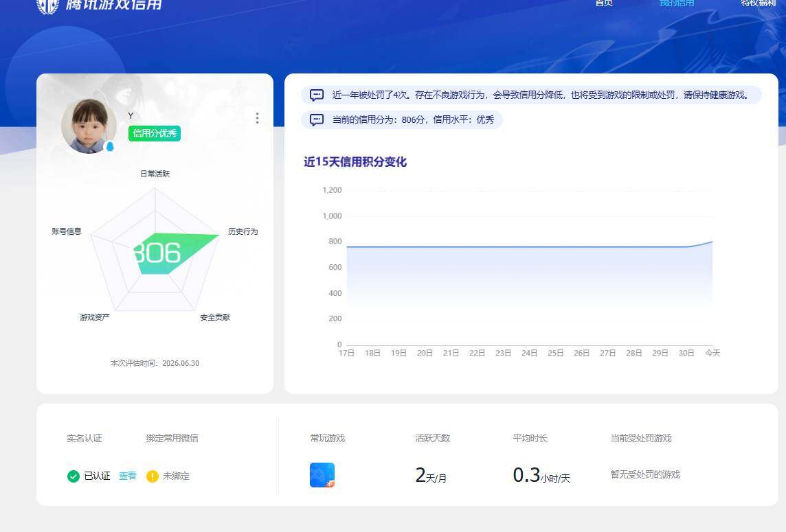Screen dimensions: 786x532
Task: Open the frequently played game icon
Action: pos(322,475)
